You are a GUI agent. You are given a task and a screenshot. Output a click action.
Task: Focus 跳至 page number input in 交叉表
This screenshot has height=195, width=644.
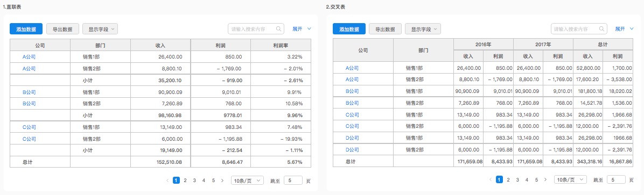click(x=616, y=180)
